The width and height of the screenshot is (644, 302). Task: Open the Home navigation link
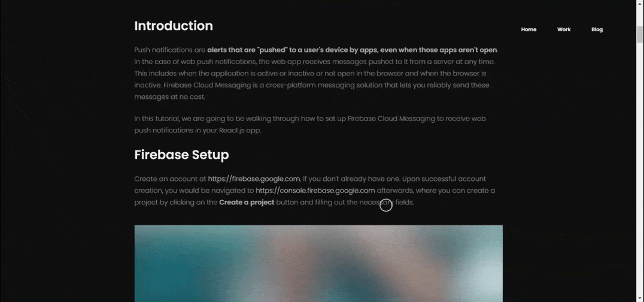[x=528, y=29]
